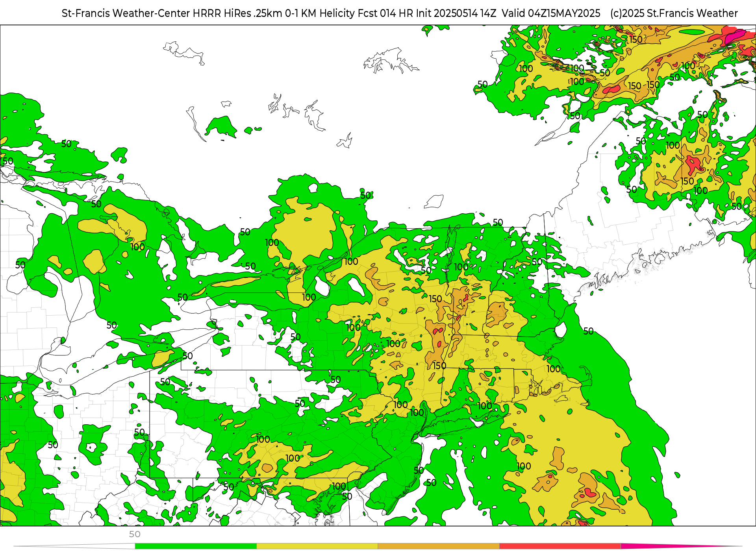Click the green segment of the color bar

pos(196,546)
